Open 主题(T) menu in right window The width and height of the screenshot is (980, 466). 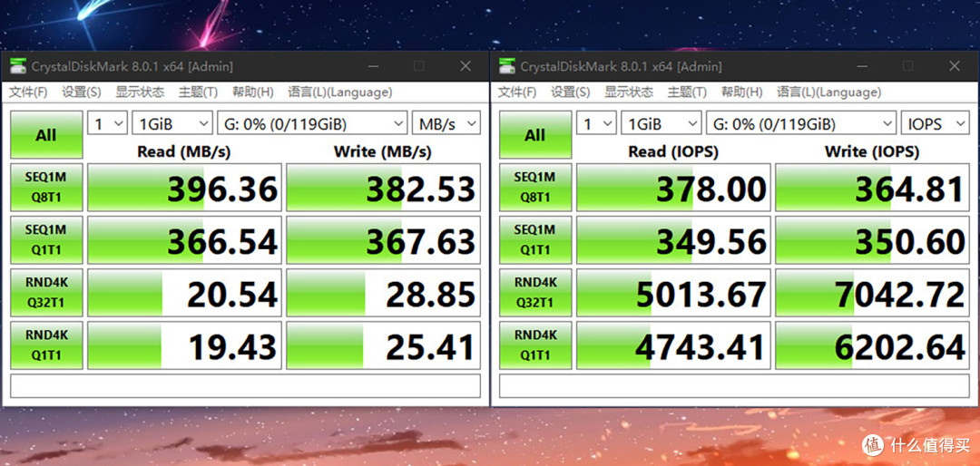click(x=687, y=92)
